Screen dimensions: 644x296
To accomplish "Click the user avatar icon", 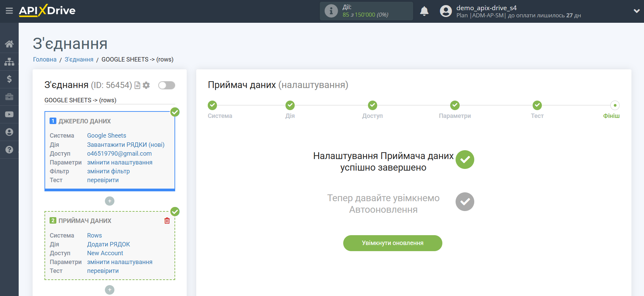I will click(x=446, y=11).
